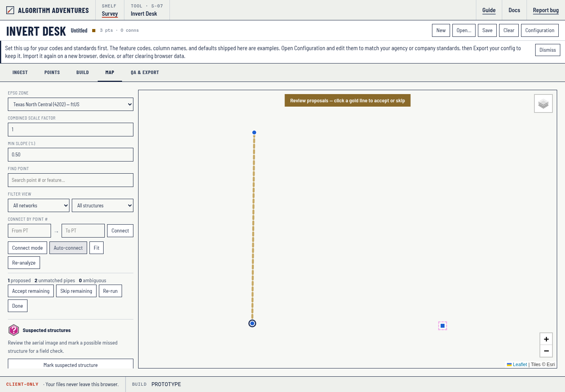Zoom in the map with plus button
This screenshot has width=565, height=392.
[x=546, y=339]
